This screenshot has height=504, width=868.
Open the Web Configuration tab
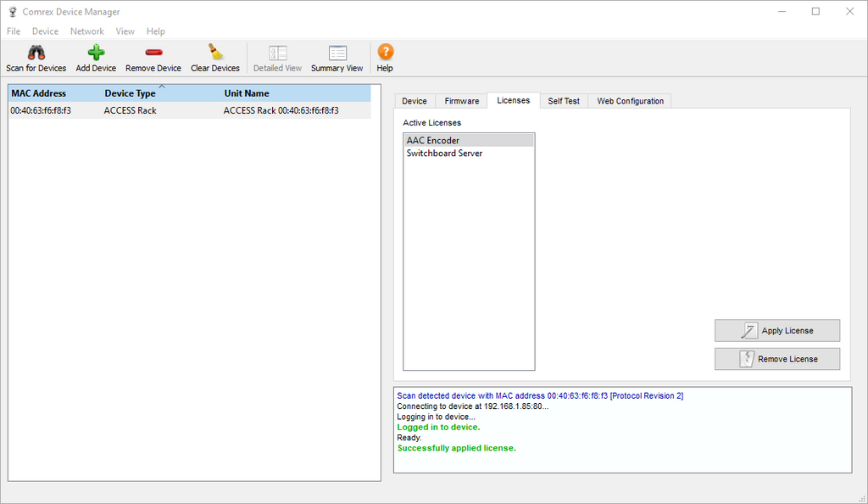pos(630,101)
